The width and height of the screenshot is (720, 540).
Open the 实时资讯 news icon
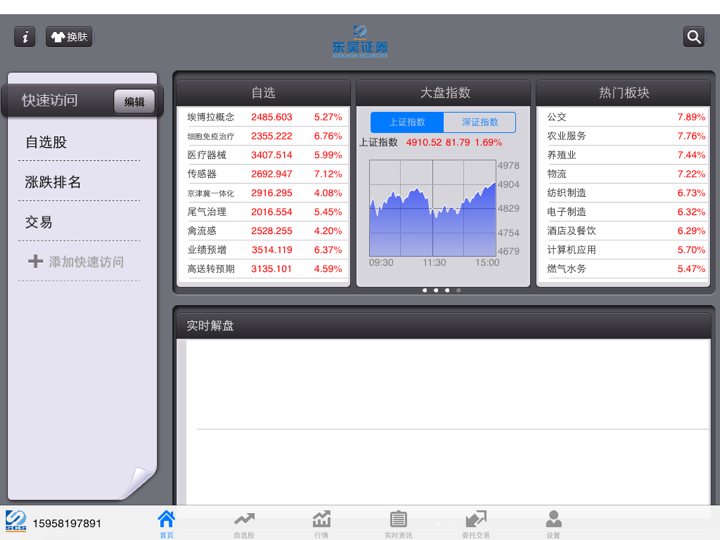point(398,524)
